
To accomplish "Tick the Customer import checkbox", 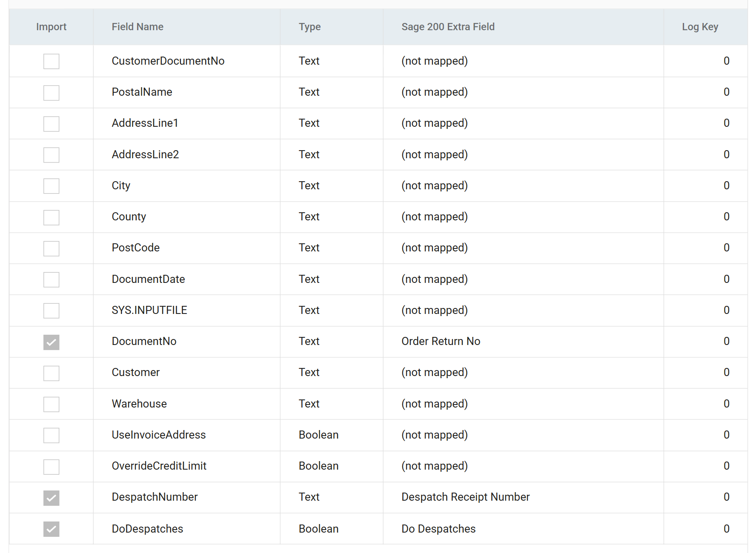I will tap(51, 373).
